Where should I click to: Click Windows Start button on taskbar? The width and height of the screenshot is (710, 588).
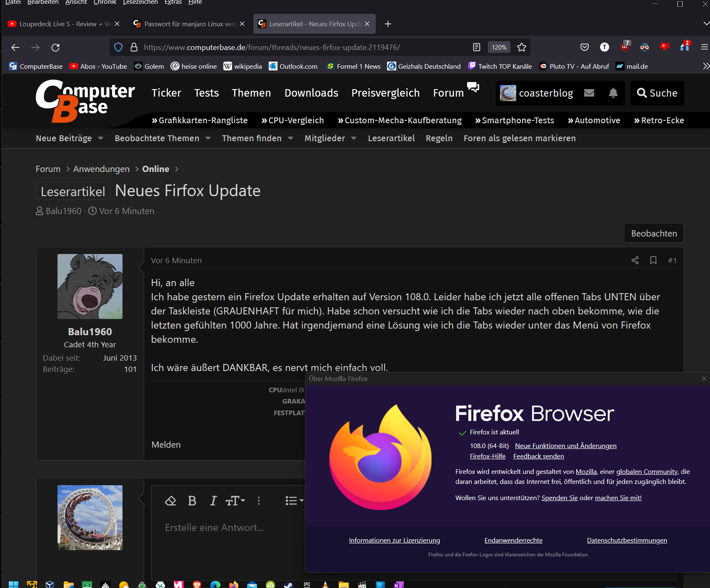point(13,584)
